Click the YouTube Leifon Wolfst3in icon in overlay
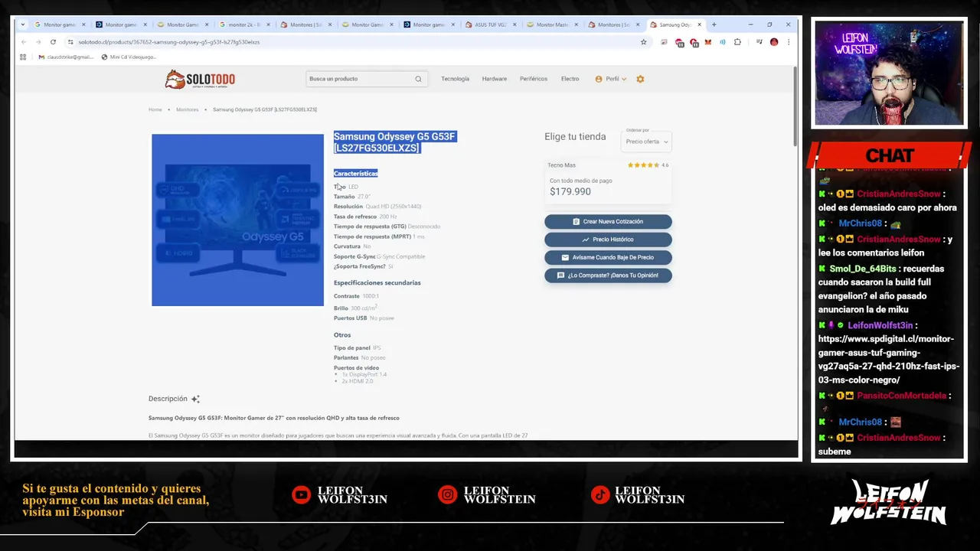 302,495
